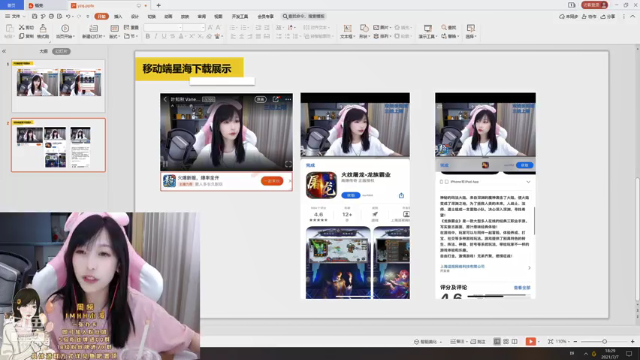Open Presentation Tools icon
The height and width of the screenshot is (360, 640).
tap(427, 28)
